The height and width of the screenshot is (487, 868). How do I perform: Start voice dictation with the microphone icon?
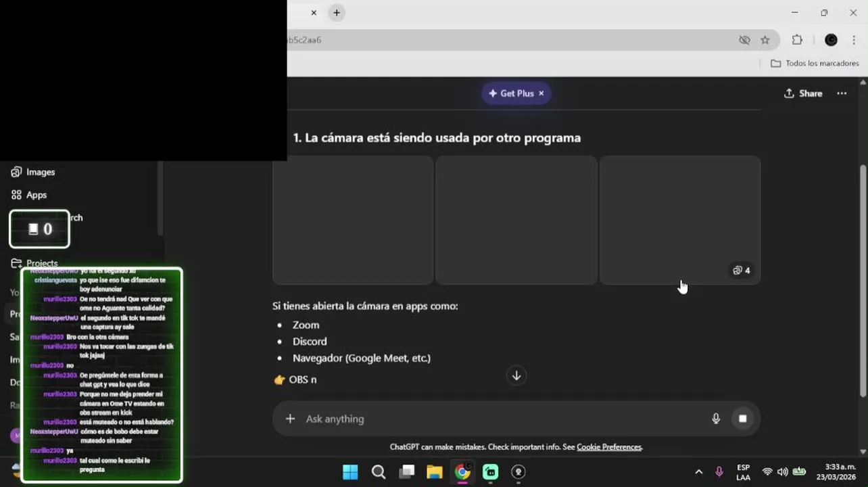716,419
